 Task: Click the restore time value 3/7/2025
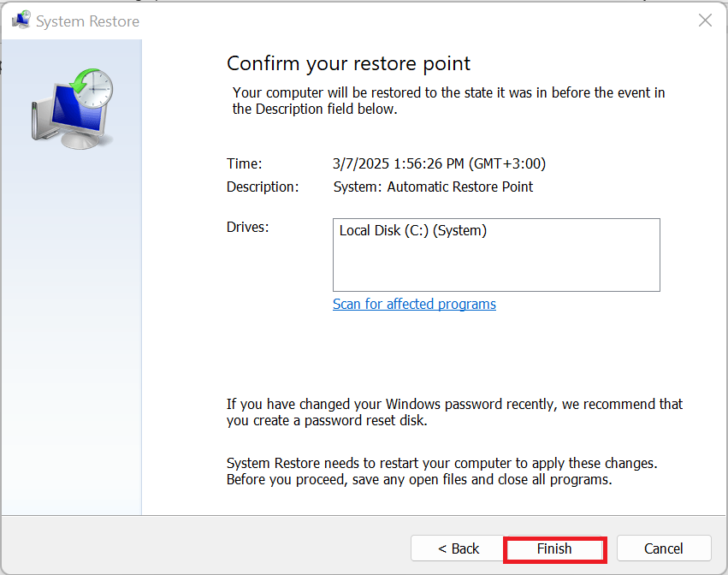439,163
